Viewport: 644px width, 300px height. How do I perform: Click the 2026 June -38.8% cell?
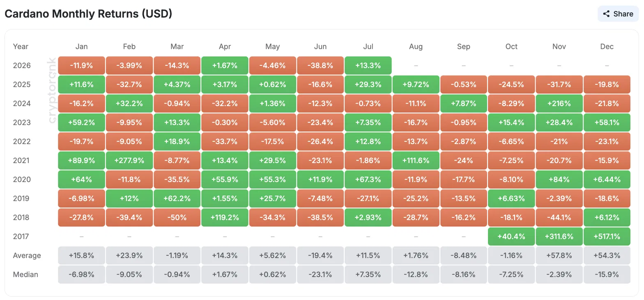coord(320,65)
